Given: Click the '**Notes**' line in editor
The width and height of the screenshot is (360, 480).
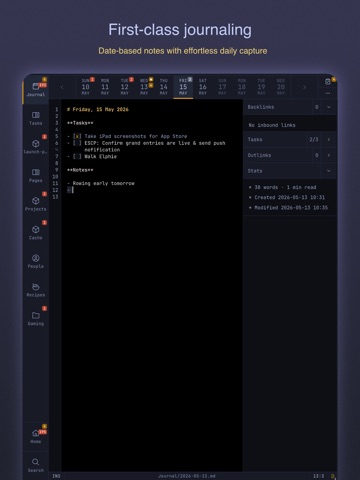Looking at the screenshot, I should [80, 170].
